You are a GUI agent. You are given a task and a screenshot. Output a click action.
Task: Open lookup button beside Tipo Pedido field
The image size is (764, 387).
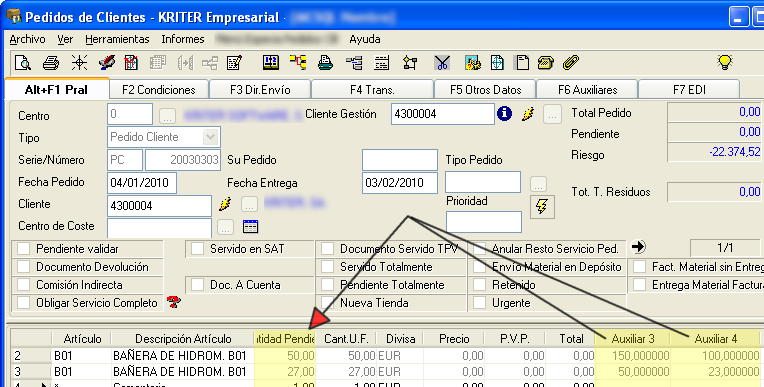[x=538, y=184]
